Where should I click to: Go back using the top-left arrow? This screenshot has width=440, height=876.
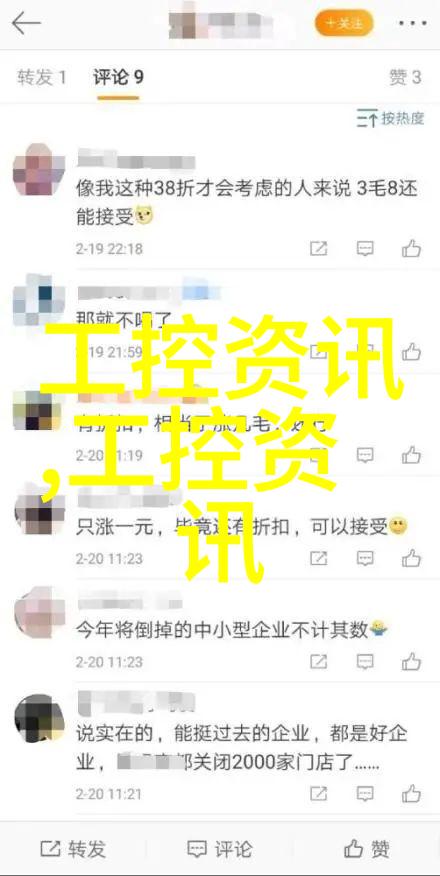(x=26, y=23)
